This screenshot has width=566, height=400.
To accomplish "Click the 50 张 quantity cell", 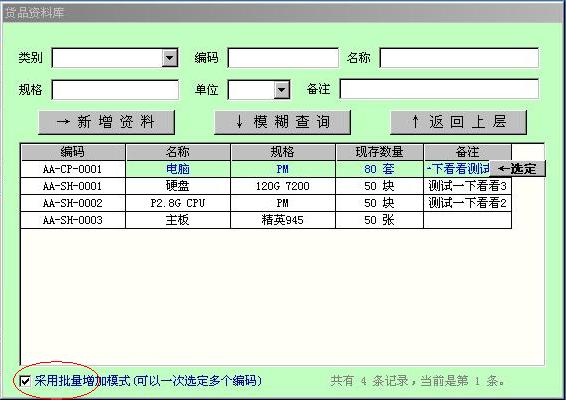I will tap(379, 220).
